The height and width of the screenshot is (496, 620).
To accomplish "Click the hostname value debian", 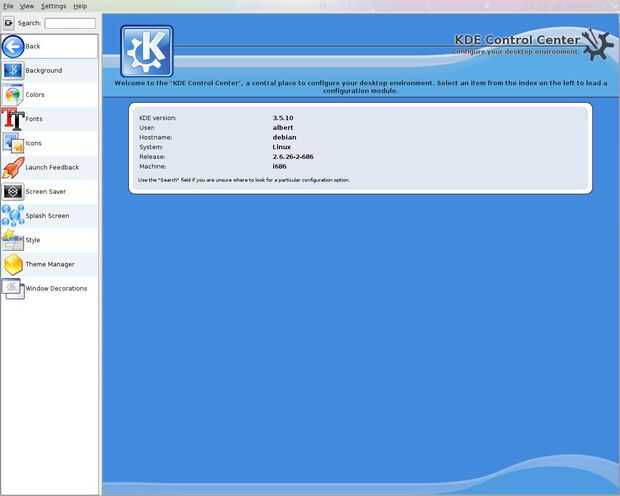I will (x=285, y=137).
